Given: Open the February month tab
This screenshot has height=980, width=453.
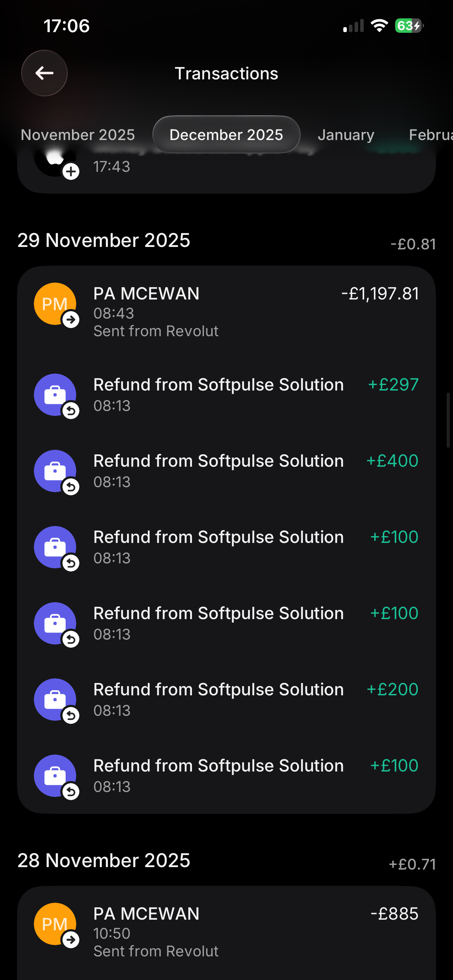Looking at the screenshot, I should pos(430,135).
